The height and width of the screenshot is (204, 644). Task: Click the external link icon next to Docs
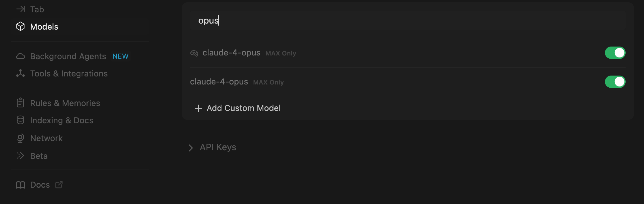coord(59,185)
